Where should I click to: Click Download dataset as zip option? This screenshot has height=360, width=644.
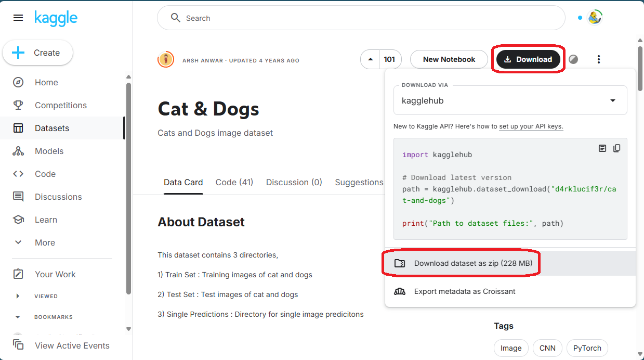click(472, 263)
